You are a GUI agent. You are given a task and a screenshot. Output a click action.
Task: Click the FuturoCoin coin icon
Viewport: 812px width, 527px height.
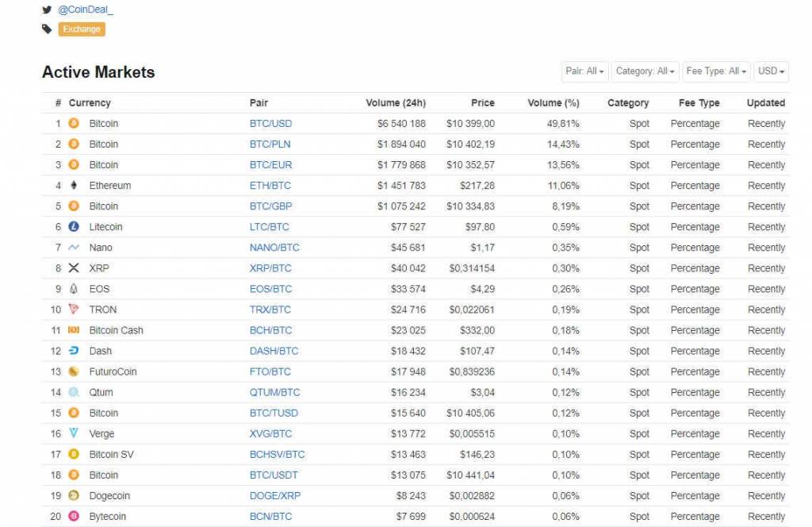[x=74, y=371]
